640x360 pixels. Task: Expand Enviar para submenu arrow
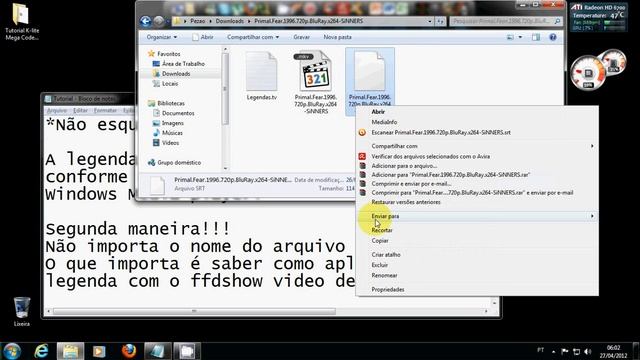tap(592, 216)
